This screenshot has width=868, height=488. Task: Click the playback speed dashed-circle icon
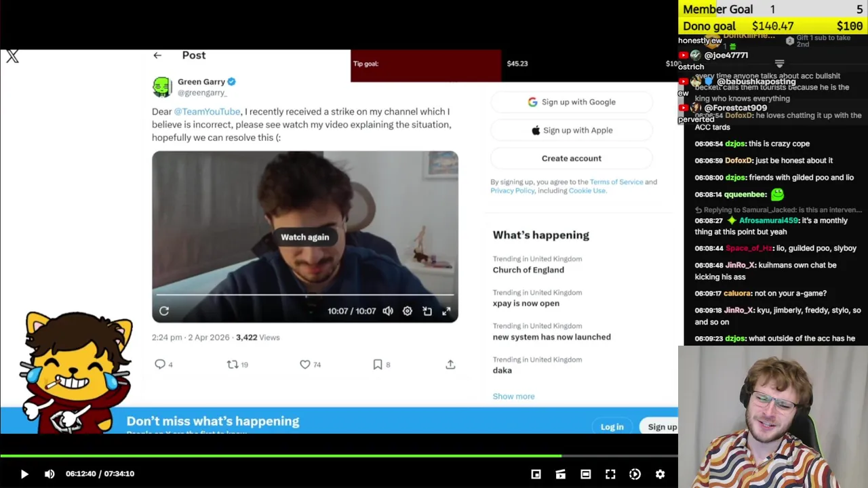[635, 474]
